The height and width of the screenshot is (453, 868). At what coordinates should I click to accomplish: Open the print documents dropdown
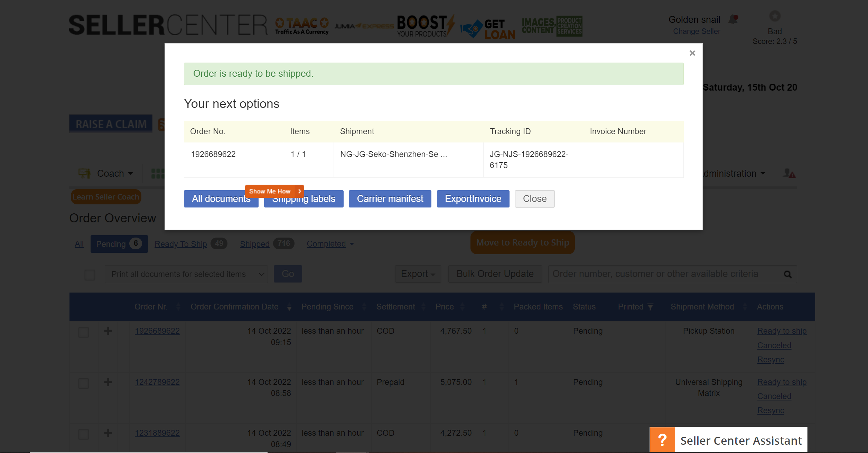[x=186, y=274]
